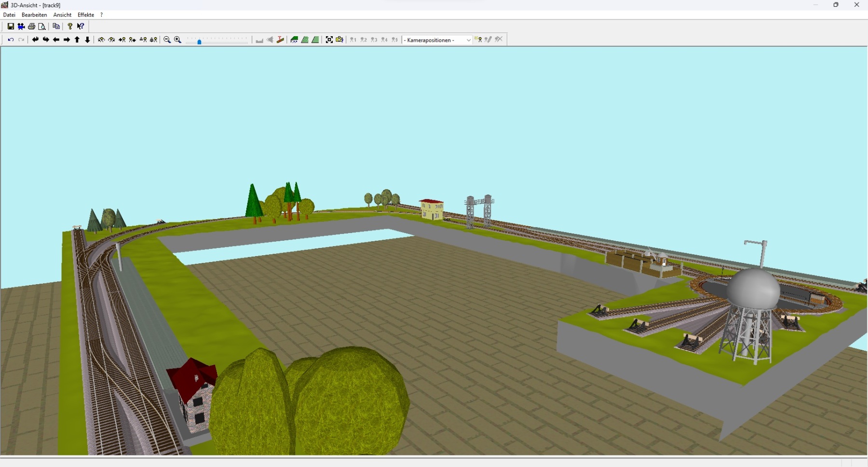Click the undo arrow icon

(11, 40)
